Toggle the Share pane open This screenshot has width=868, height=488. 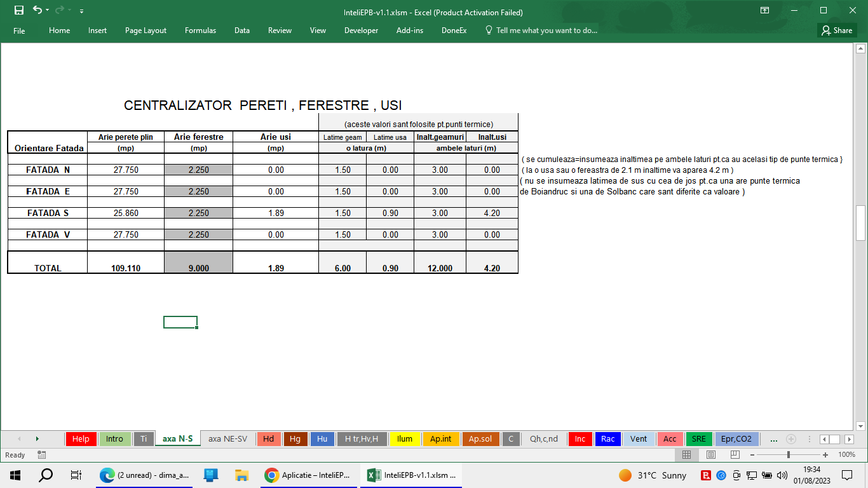click(x=836, y=30)
